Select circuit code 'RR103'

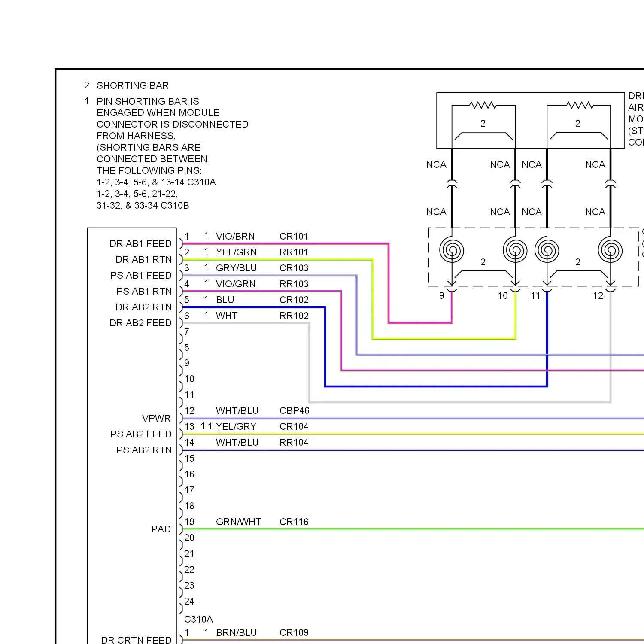tap(294, 284)
